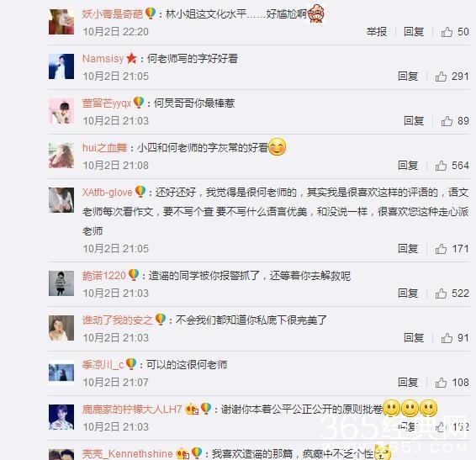Like the comment by 妖小青是奇葩
Viewport: 476px width, 460px height.
point(447,32)
